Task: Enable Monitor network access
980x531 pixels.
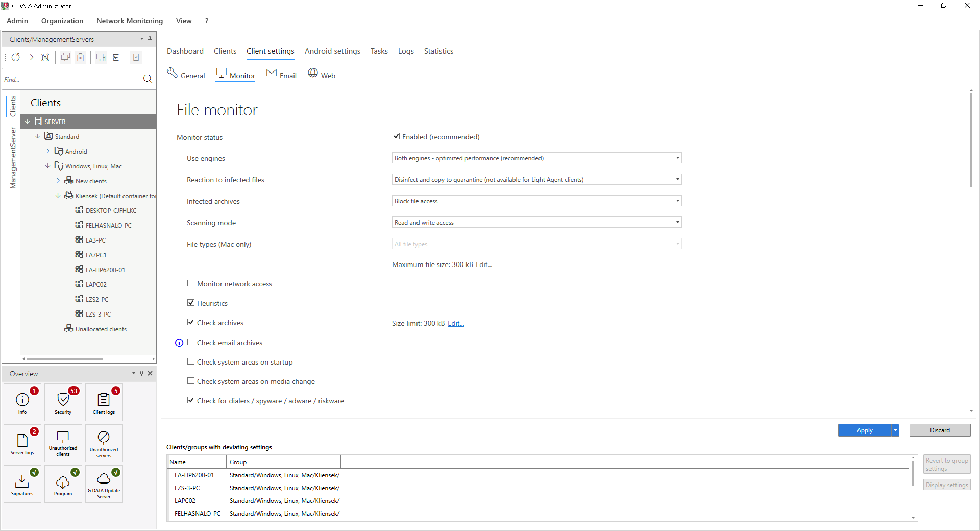Action: (x=191, y=283)
